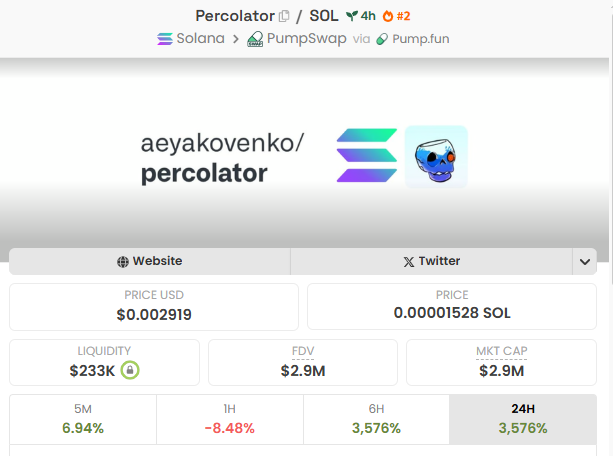Select the 24H timeframe tab
This screenshot has width=613, height=456.
pos(523,419)
